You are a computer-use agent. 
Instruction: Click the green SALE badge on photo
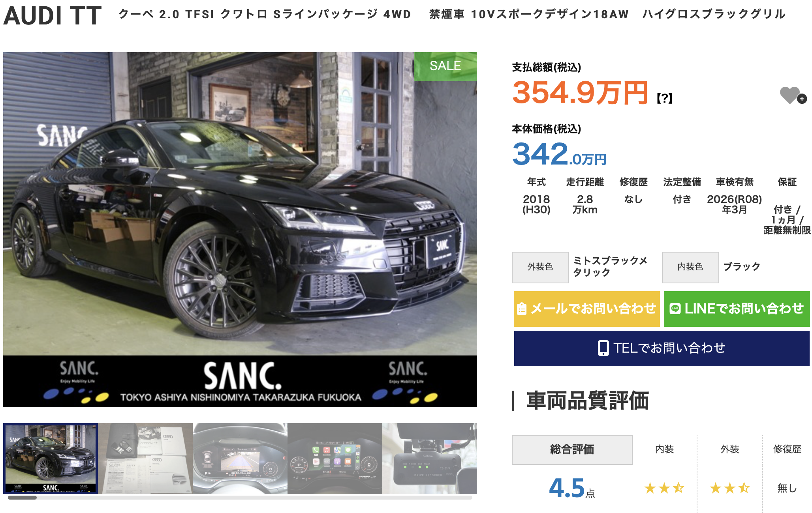point(445,66)
